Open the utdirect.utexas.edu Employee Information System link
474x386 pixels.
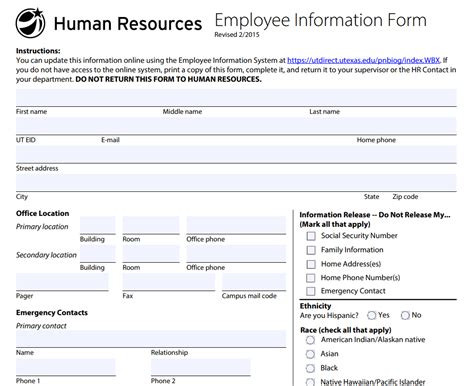pos(364,60)
